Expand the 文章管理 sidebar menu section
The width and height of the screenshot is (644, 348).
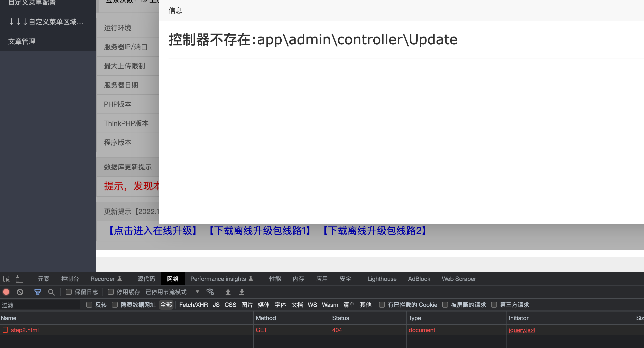(22, 41)
